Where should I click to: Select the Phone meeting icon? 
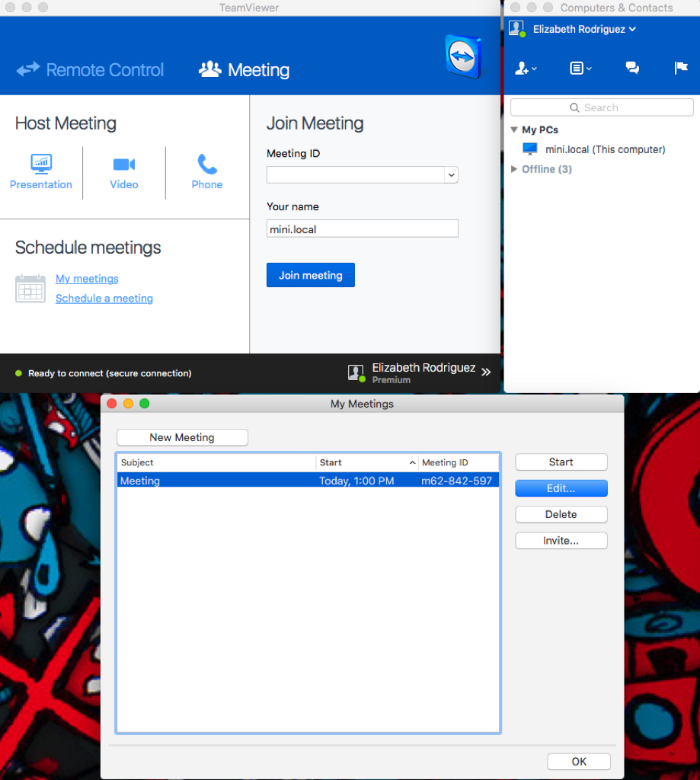[x=206, y=164]
